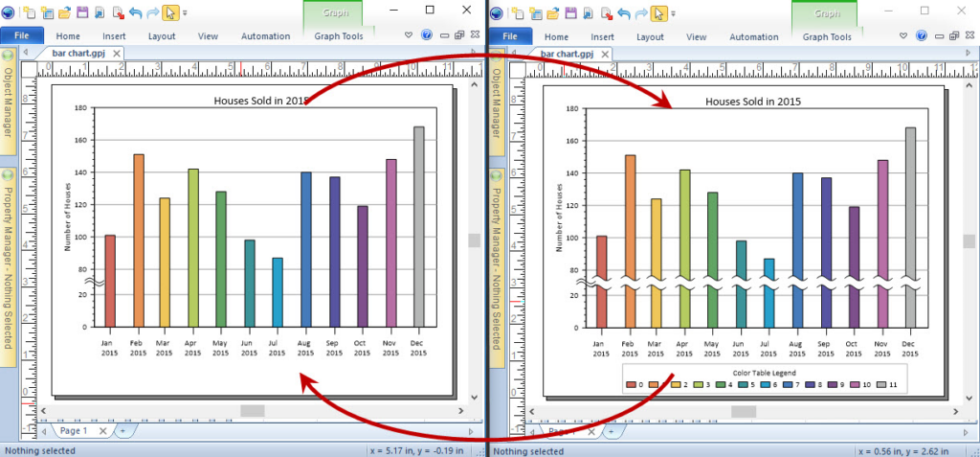Click the Undo arrow in left window
The image size is (980, 457).
coord(135,13)
